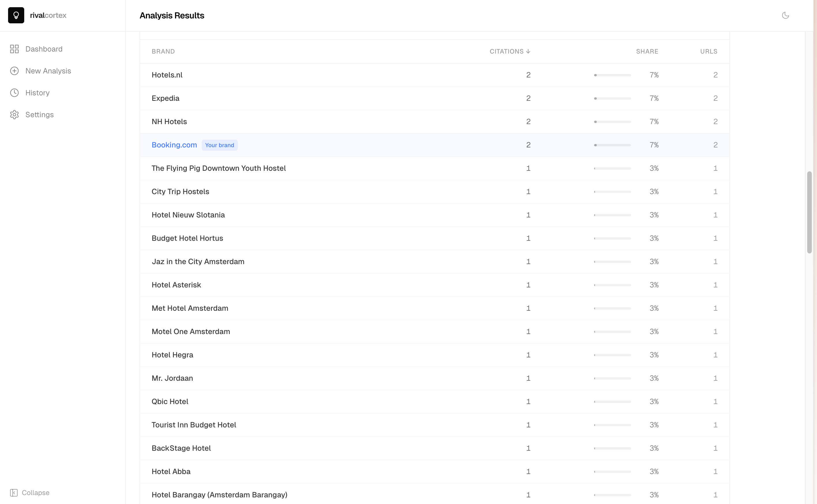Click the Brand column header

pyautogui.click(x=163, y=51)
